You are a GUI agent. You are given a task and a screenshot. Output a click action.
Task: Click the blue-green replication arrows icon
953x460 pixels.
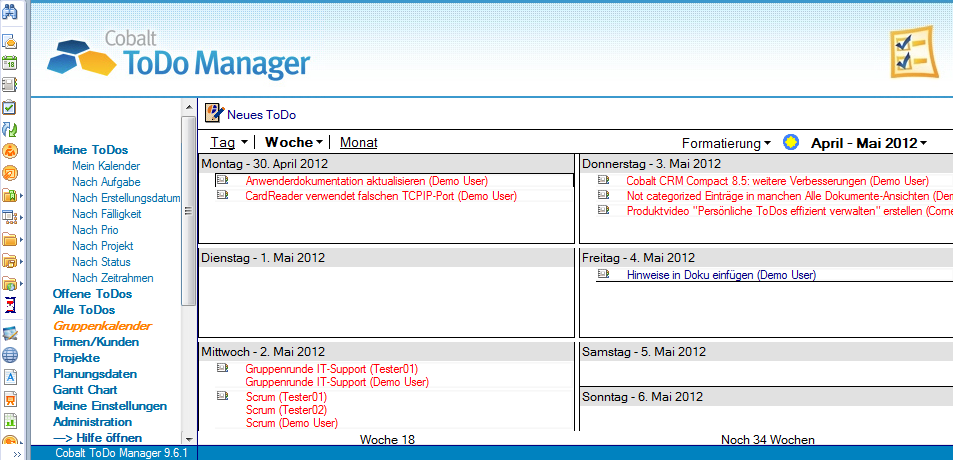pyautogui.click(x=10, y=129)
